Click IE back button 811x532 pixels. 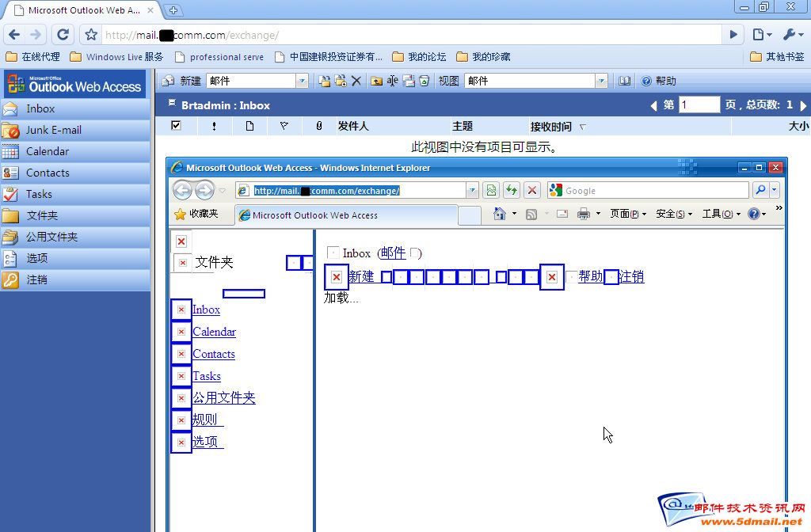click(182, 190)
